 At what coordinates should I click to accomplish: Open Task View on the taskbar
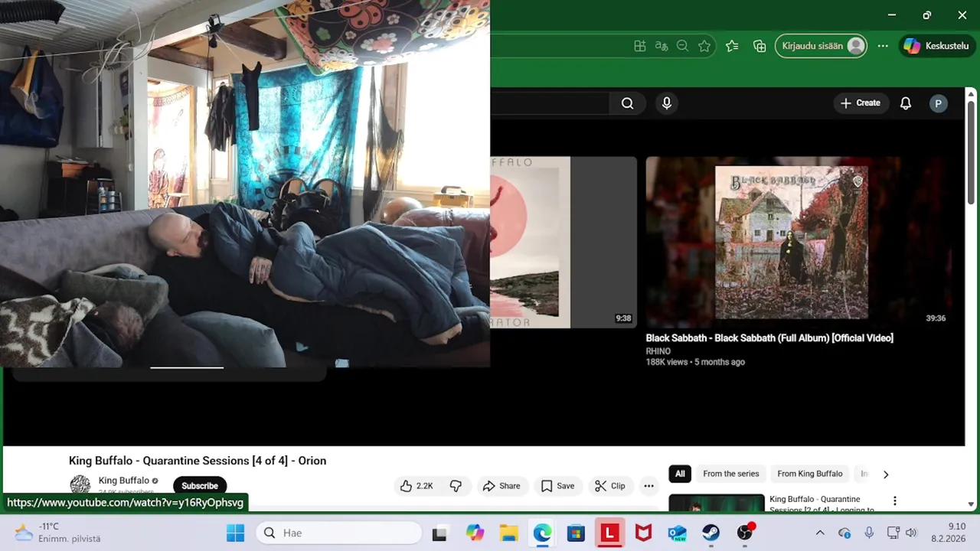(x=439, y=533)
